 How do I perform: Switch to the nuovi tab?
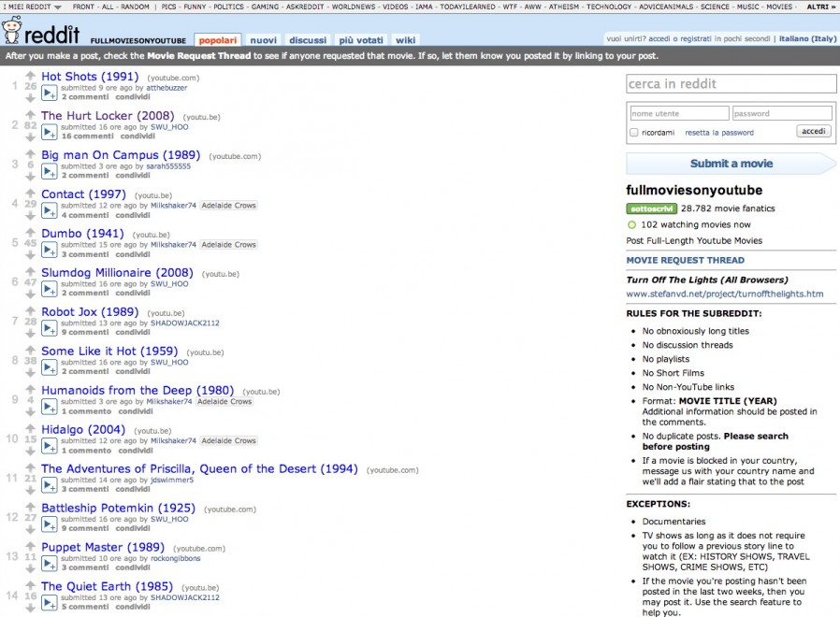264,40
